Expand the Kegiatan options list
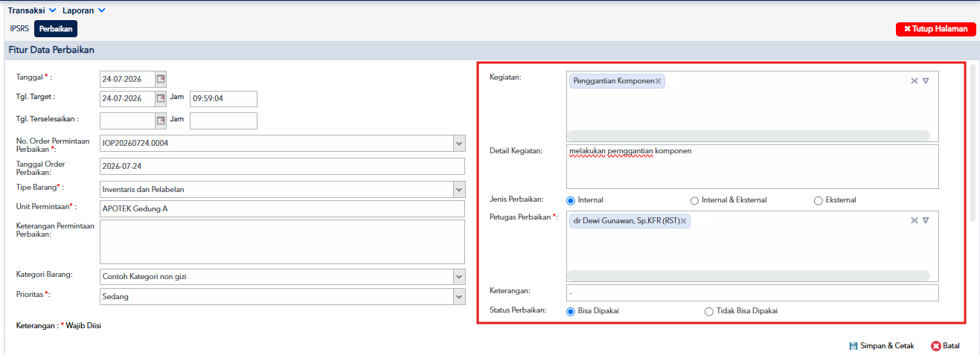The image size is (980, 355). click(926, 81)
